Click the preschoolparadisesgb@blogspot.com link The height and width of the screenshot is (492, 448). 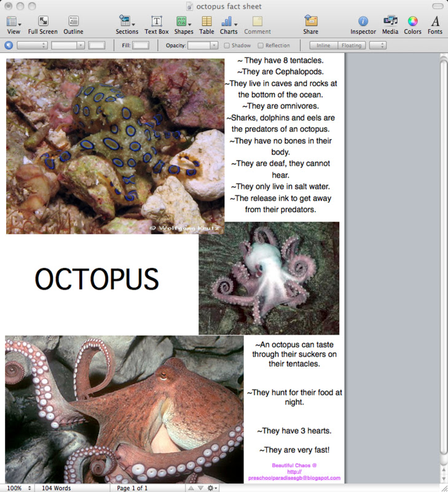pyautogui.click(x=294, y=478)
